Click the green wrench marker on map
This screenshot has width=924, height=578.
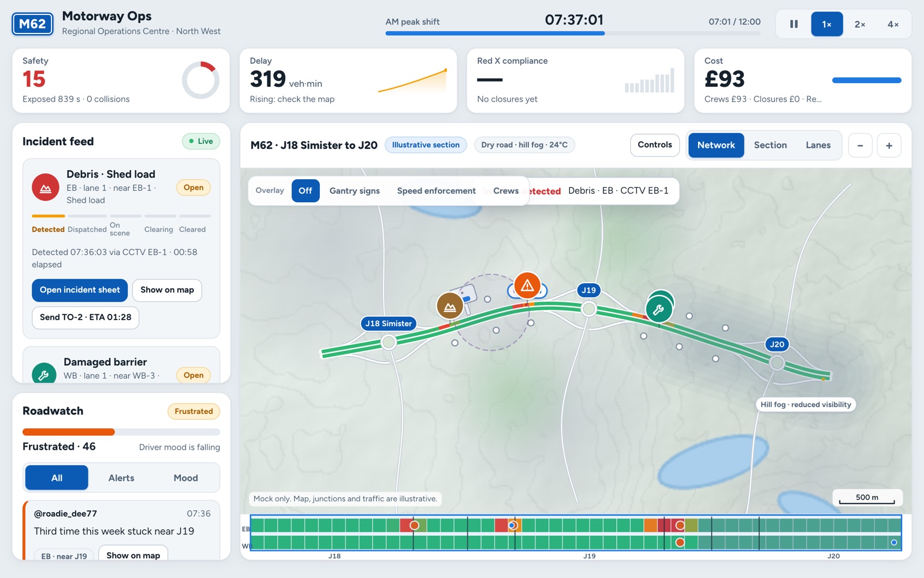[x=658, y=309]
